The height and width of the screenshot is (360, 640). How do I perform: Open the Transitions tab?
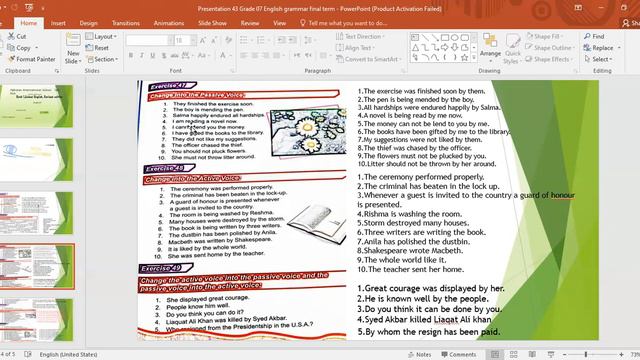coord(126,23)
